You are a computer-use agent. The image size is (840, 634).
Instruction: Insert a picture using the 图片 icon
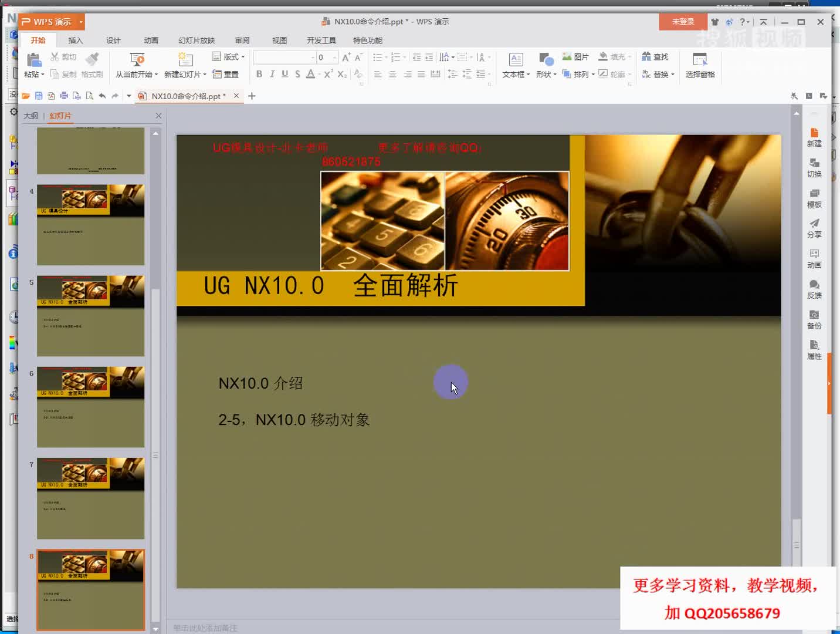coord(574,56)
